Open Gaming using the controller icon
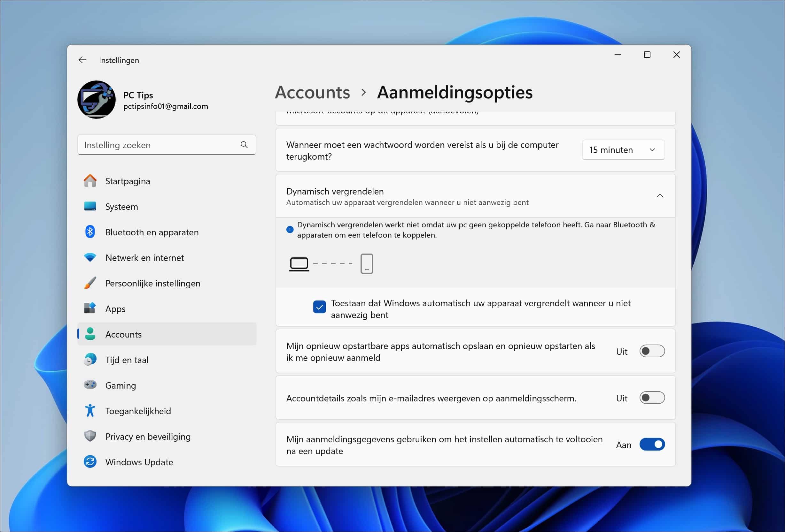 coord(90,385)
